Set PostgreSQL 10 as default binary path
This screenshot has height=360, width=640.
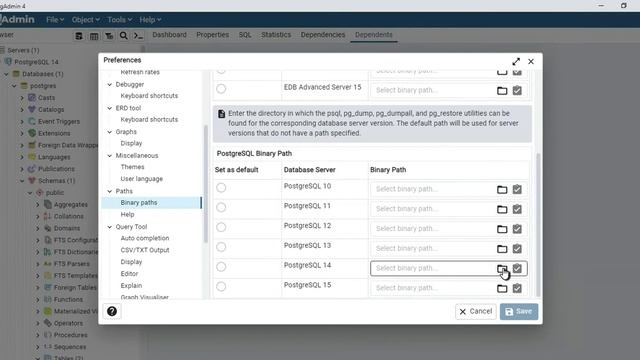[x=221, y=188]
